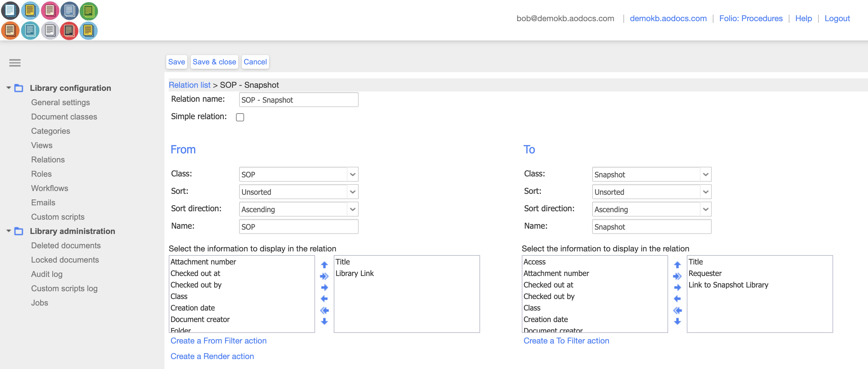Viewport: 868px width, 369px height.
Task: Select Title in the From displayed fields list
Action: (x=342, y=262)
